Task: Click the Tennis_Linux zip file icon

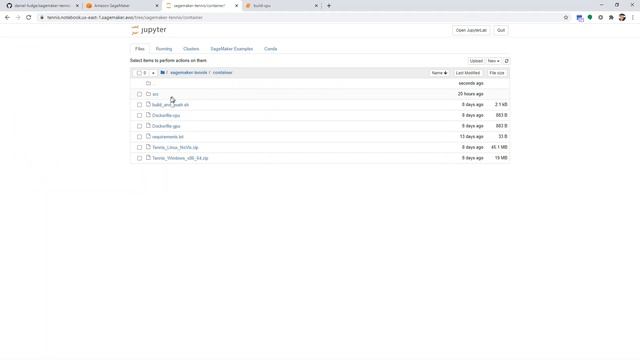Action: [x=149, y=147]
